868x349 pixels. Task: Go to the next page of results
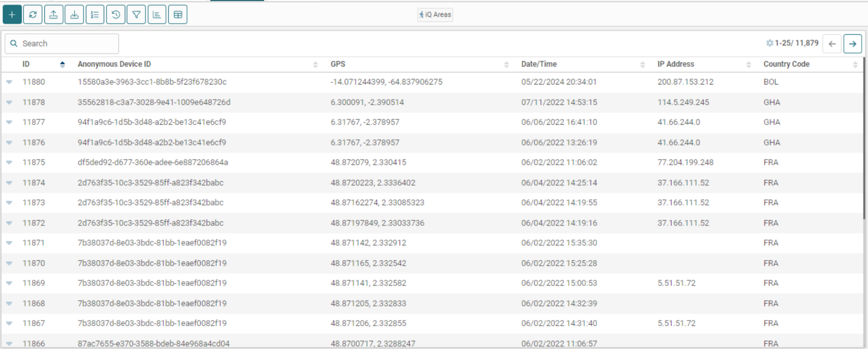852,44
